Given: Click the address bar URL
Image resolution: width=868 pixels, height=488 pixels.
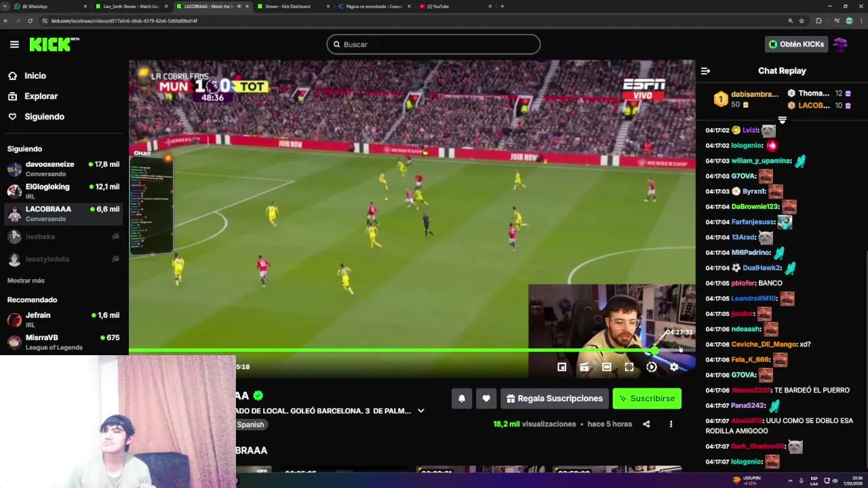Looking at the screenshot, I should [x=124, y=21].
